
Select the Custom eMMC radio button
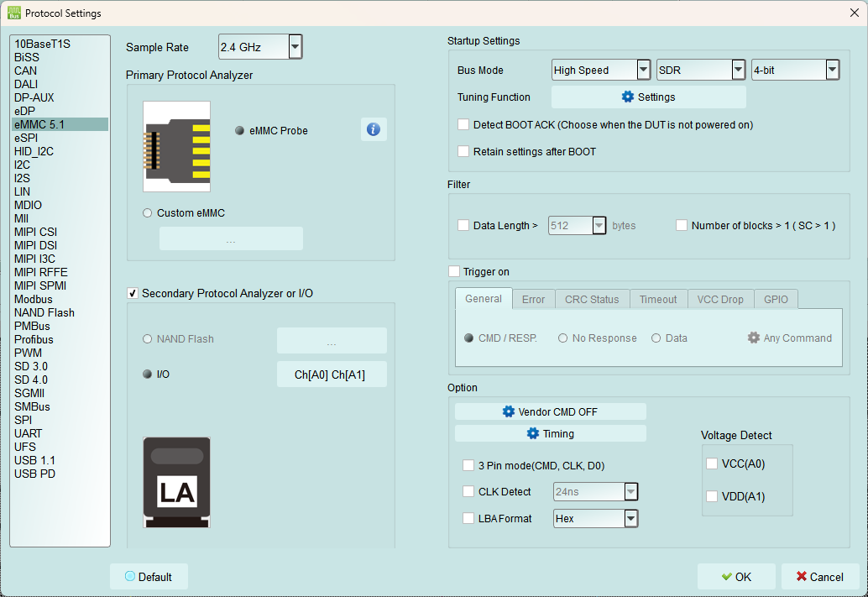[x=147, y=213]
